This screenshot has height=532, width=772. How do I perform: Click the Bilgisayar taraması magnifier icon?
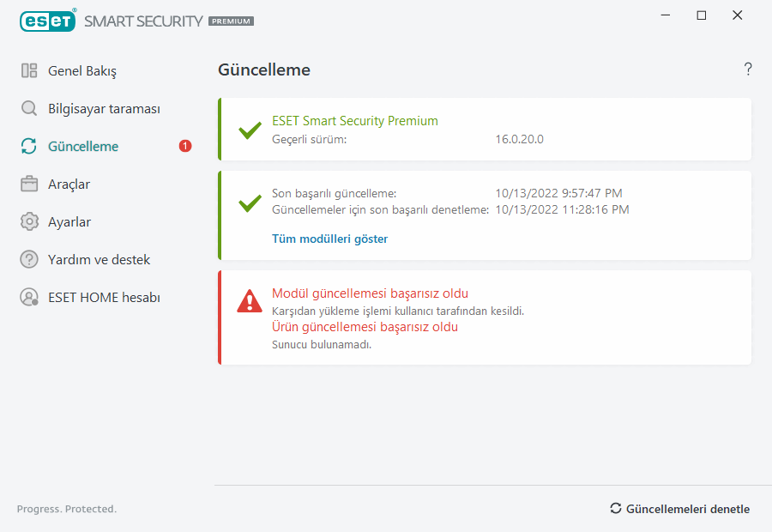click(29, 109)
